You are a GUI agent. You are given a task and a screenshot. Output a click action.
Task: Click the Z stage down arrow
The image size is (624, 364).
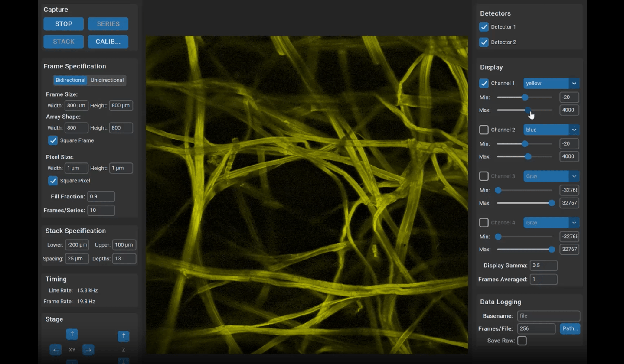[x=123, y=361]
